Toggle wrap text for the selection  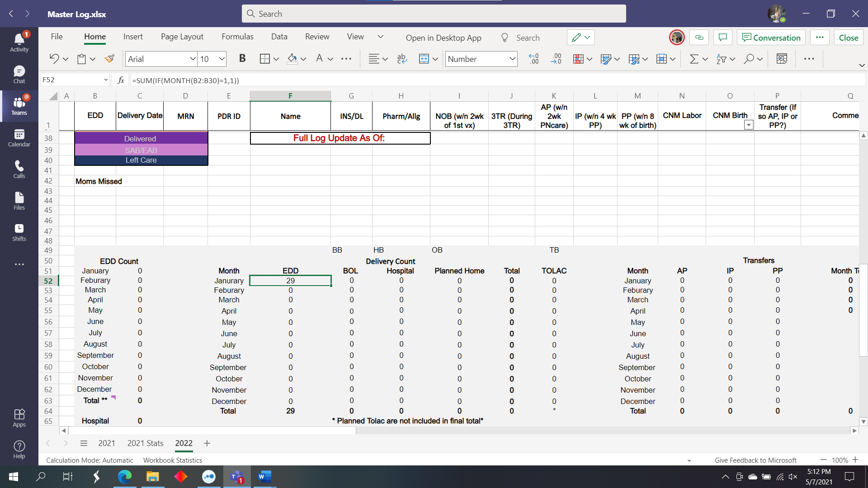click(x=401, y=59)
